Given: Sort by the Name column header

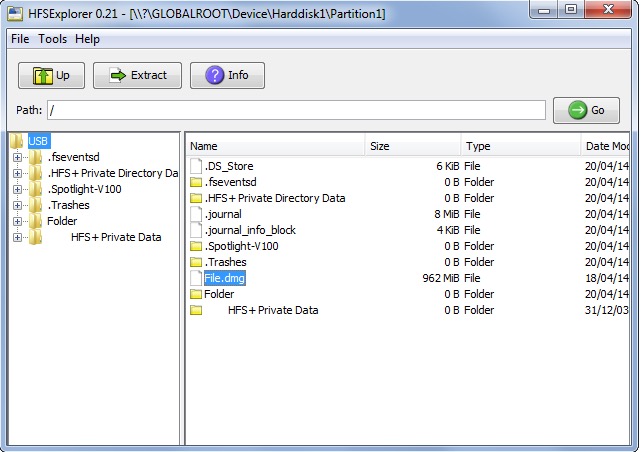Looking at the screenshot, I should coord(276,146).
